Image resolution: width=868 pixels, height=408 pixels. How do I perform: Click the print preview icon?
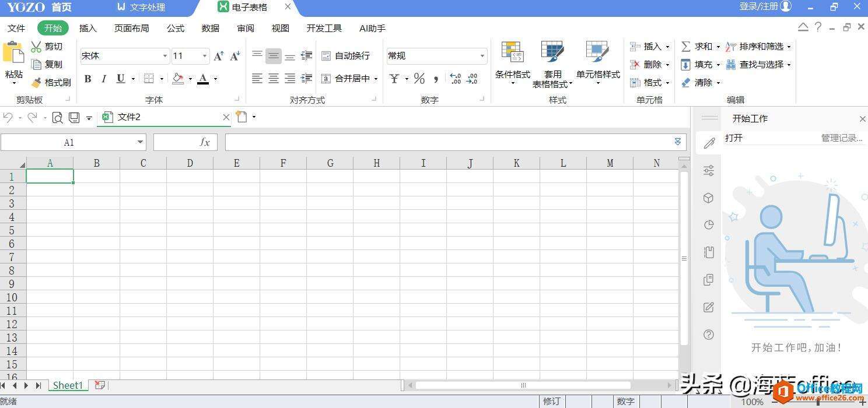[x=57, y=118]
